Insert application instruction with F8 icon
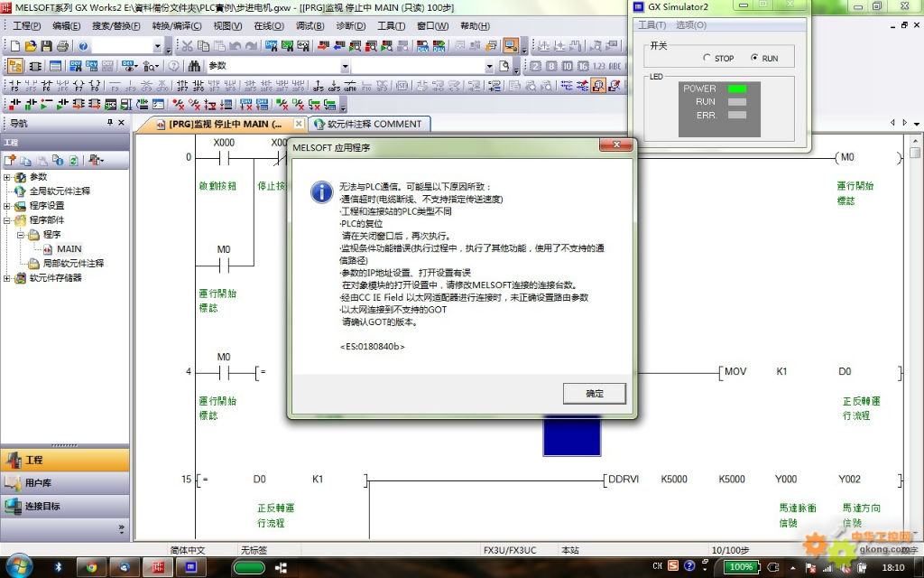 click(x=94, y=86)
